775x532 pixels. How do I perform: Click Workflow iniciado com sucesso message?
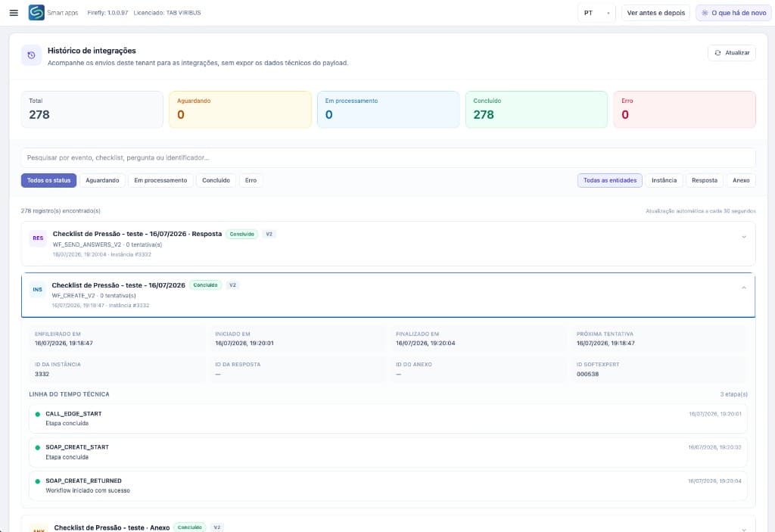coord(88,491)
